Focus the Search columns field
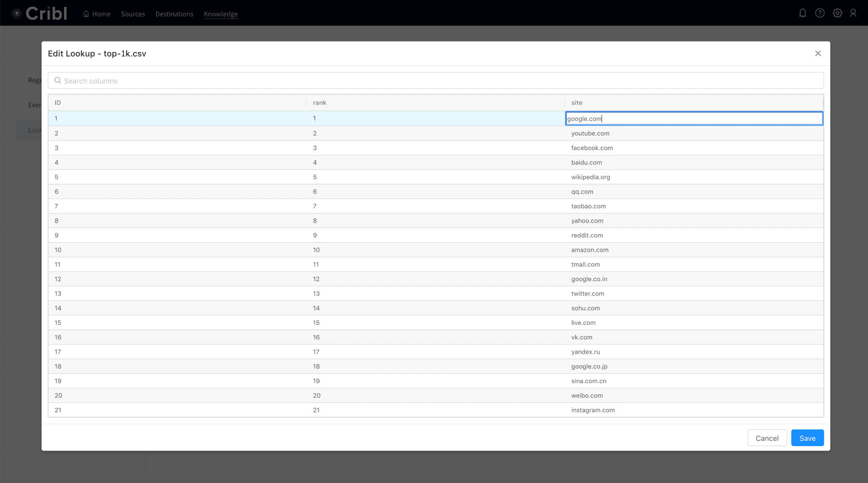This screenshot has height=483, width=868. [436, 81]
